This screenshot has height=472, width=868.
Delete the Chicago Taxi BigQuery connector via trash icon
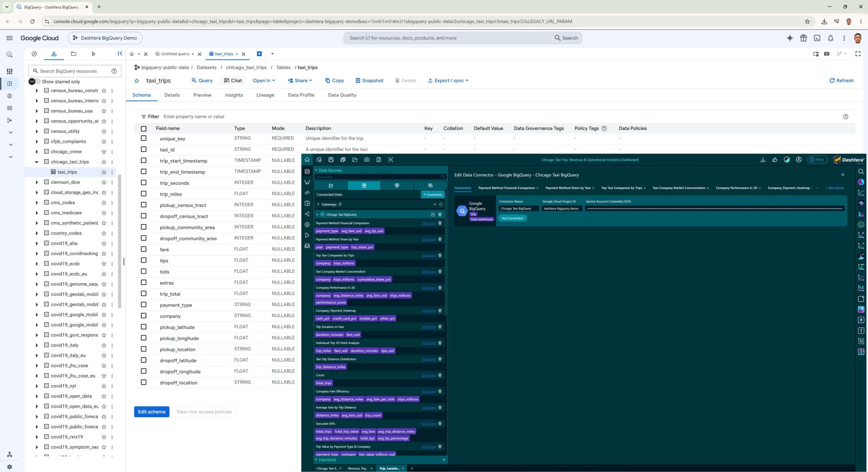pos(440,214)
